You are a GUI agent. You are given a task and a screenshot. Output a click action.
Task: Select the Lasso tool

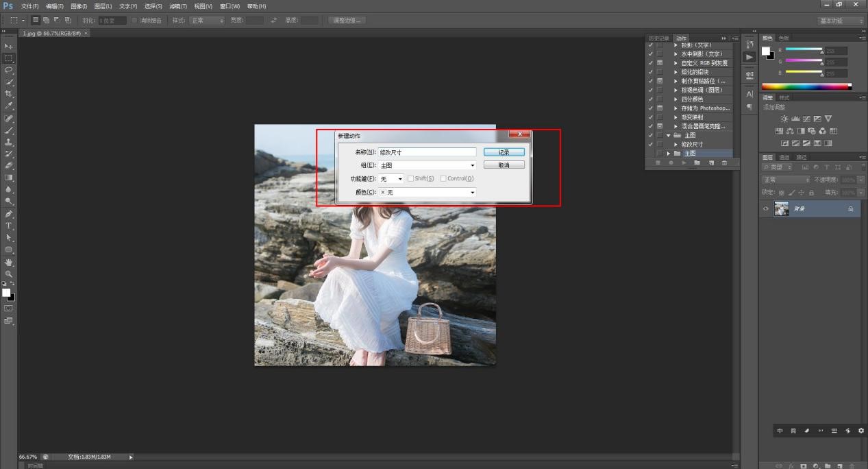[x=9, y=70]
